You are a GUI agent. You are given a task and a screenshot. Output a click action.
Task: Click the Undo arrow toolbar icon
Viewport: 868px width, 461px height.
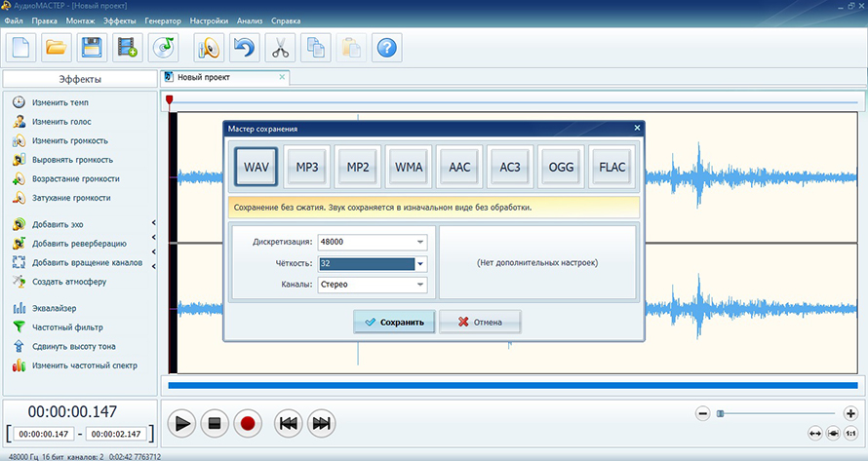pos(244,46)
